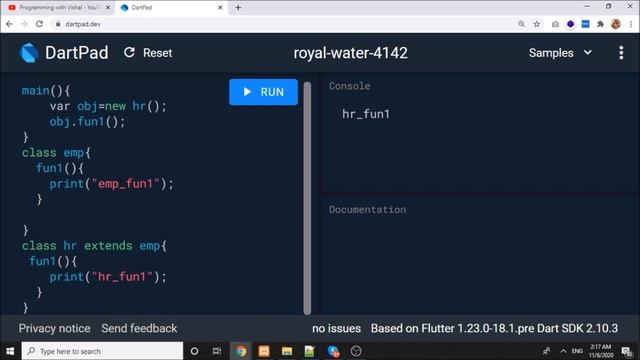Screen dimensions: 640x360
Task: Click the Flutter and Dart SDK version text
Action: tap(494, 329)
